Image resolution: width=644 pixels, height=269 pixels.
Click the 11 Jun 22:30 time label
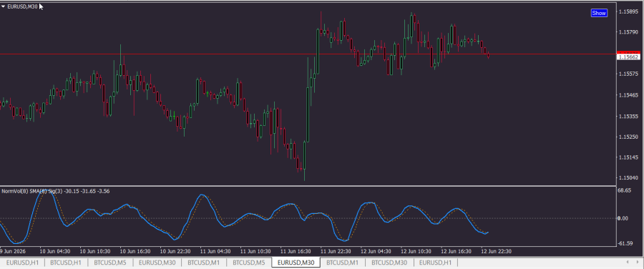pyautogui.click(x=336, y=251)
